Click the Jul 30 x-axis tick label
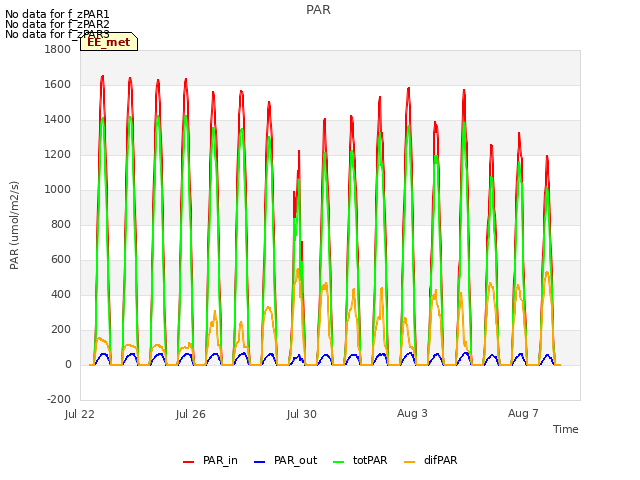Screen dimensions: 640x480 (302, 414)
